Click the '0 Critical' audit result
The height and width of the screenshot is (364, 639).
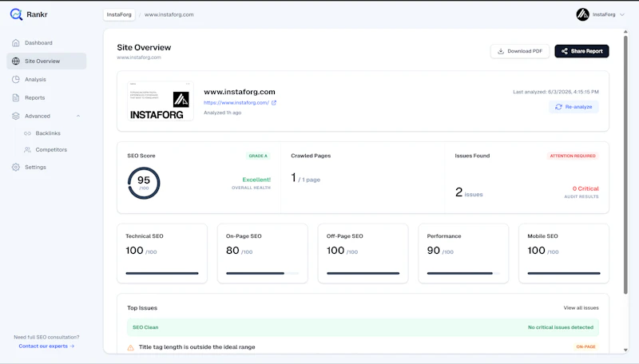point(585,188)
